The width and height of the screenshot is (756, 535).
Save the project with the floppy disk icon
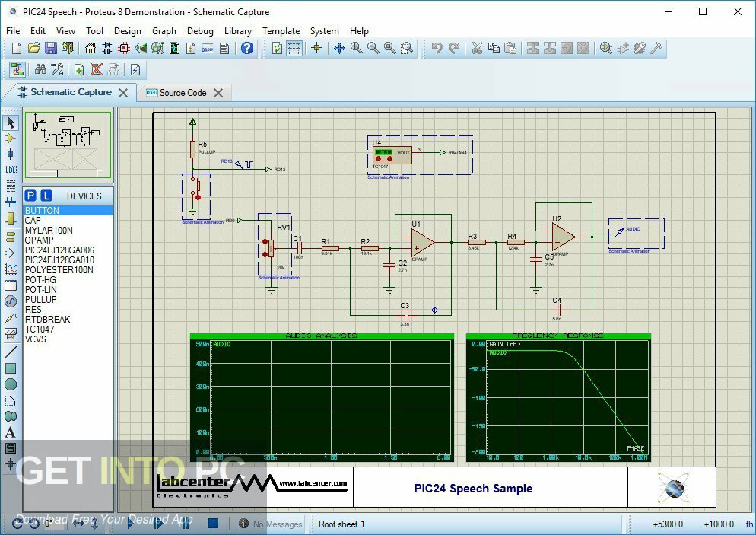pos(51,48)
